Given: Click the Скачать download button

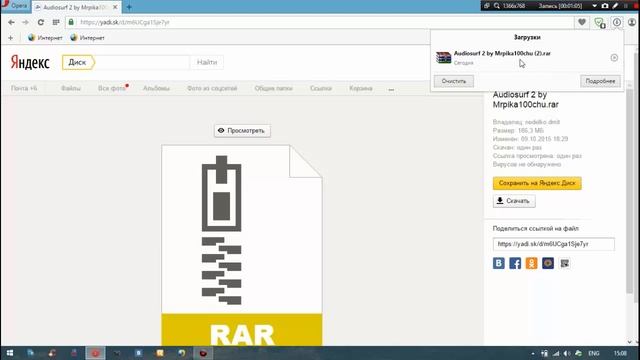Looking at the screenshot, I should click(x=514, y=201).
